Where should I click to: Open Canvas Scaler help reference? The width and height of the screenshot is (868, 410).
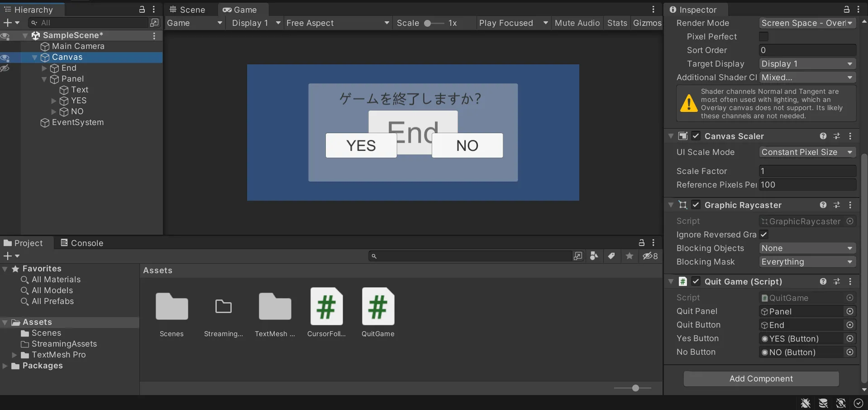(823, 136)
